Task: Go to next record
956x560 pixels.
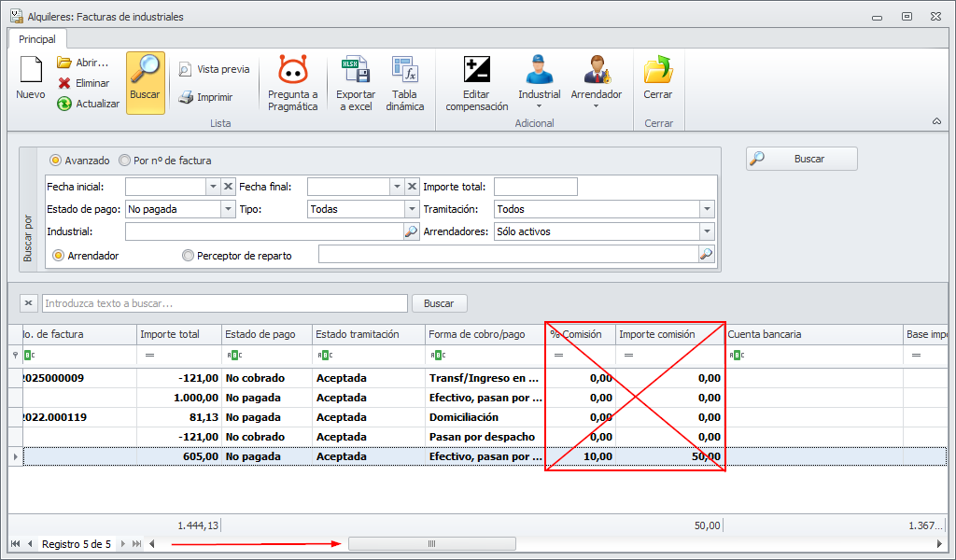Action: click(x=122, y=543)
